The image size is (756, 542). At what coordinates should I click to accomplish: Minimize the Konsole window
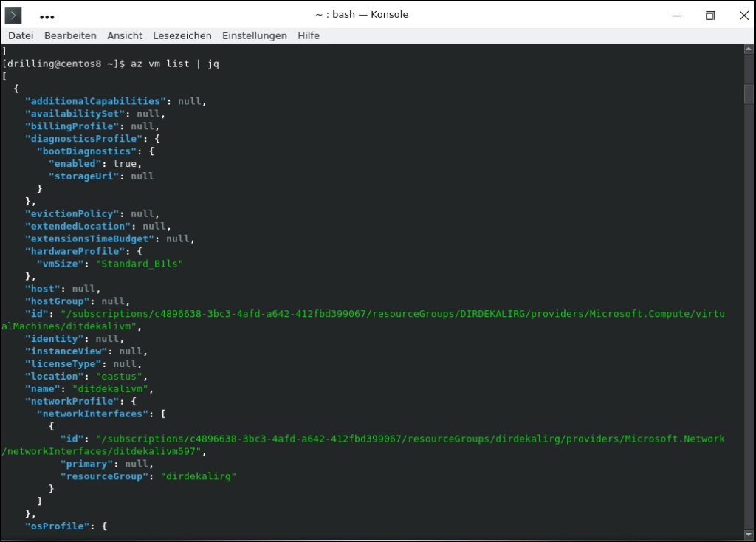pos(676,16)
